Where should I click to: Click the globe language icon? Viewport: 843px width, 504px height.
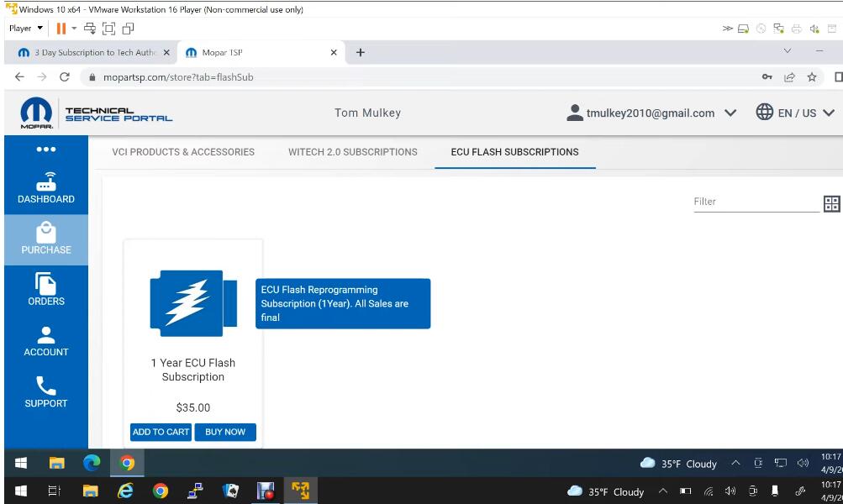pyautogui.click(x=764, y=113)
